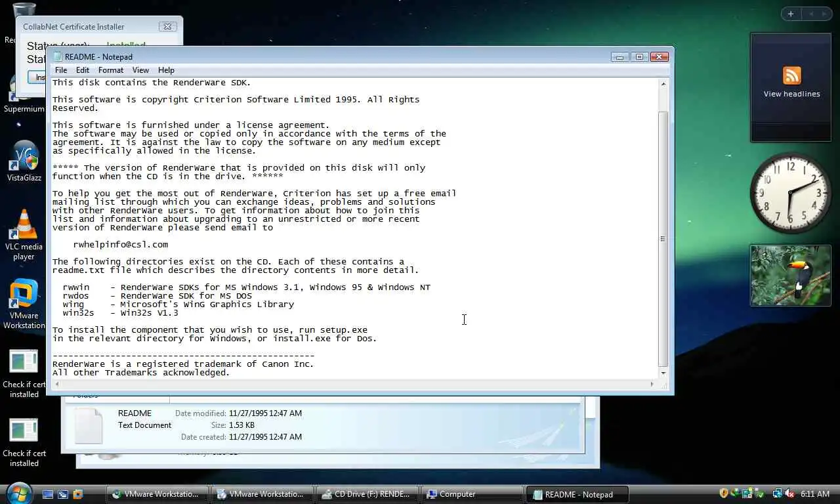This screenshot has width=840, height=504.
Task: Click the network connection tray icon
Action: pos(778,493)
